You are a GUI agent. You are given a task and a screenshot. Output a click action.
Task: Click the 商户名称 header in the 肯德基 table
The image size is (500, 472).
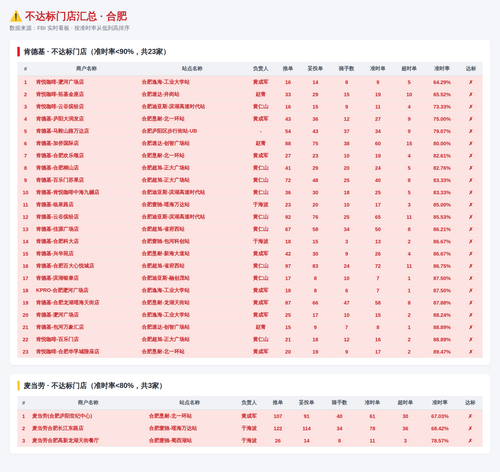pyautogui.click(x=86, y=69)
